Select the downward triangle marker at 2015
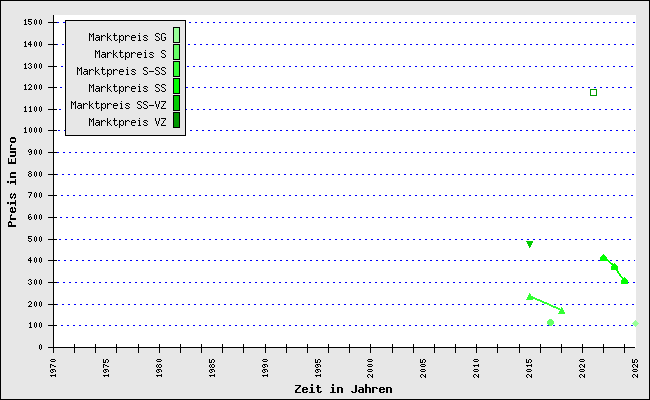Screen dimensions: 650x400 [529, 244]
